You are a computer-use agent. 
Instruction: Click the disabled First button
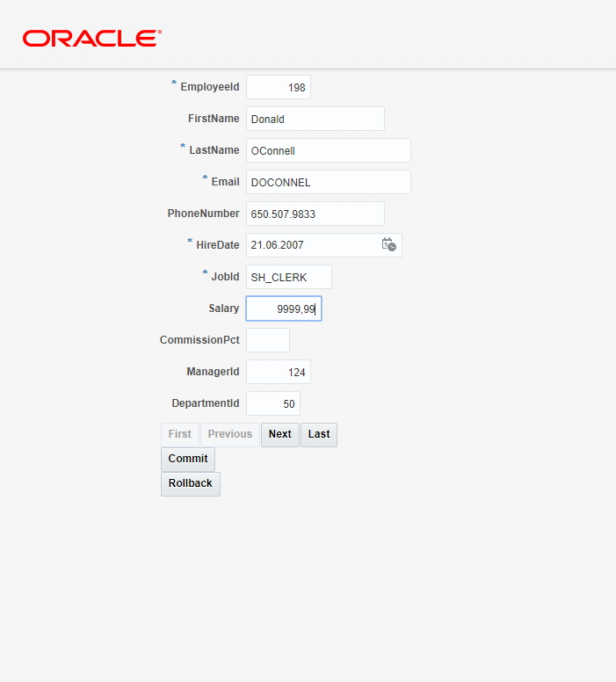point(180,434)
